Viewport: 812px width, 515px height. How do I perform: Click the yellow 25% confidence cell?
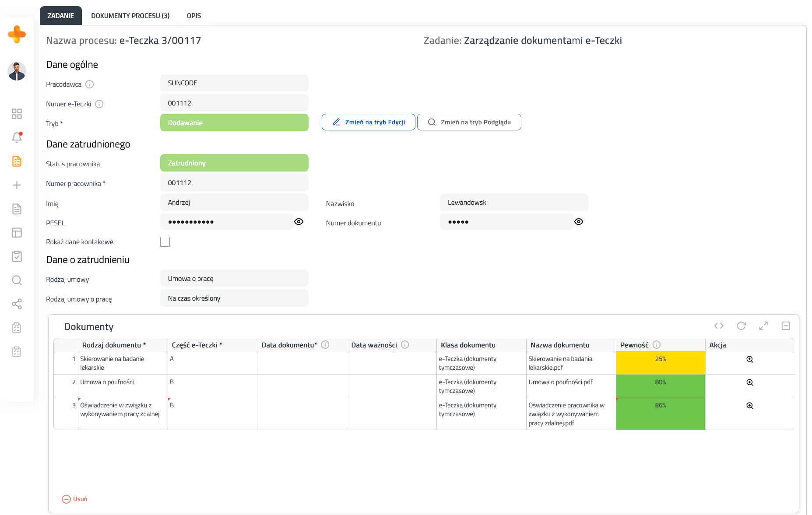pos(660,363)
